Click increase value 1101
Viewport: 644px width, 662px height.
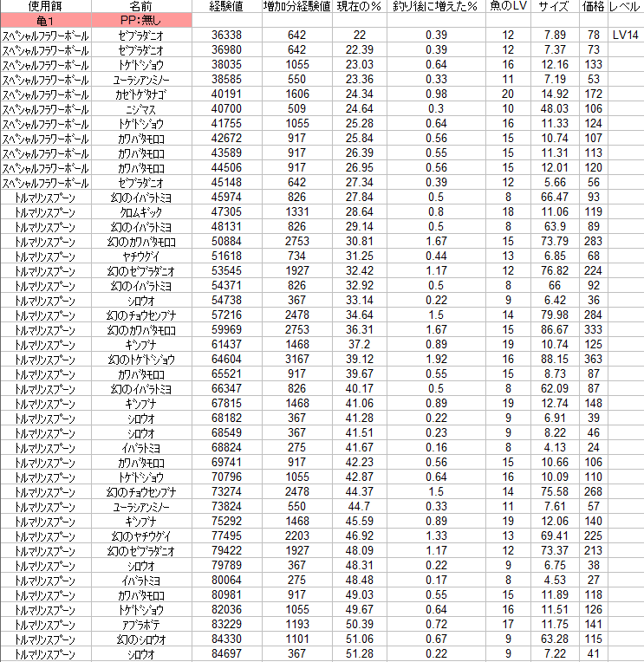tap(297, 639)
